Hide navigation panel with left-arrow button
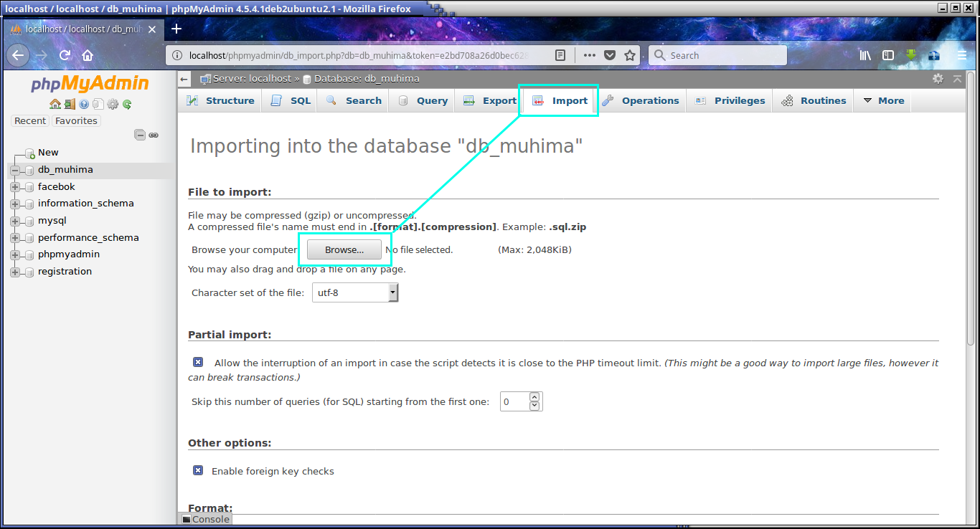 184,79
